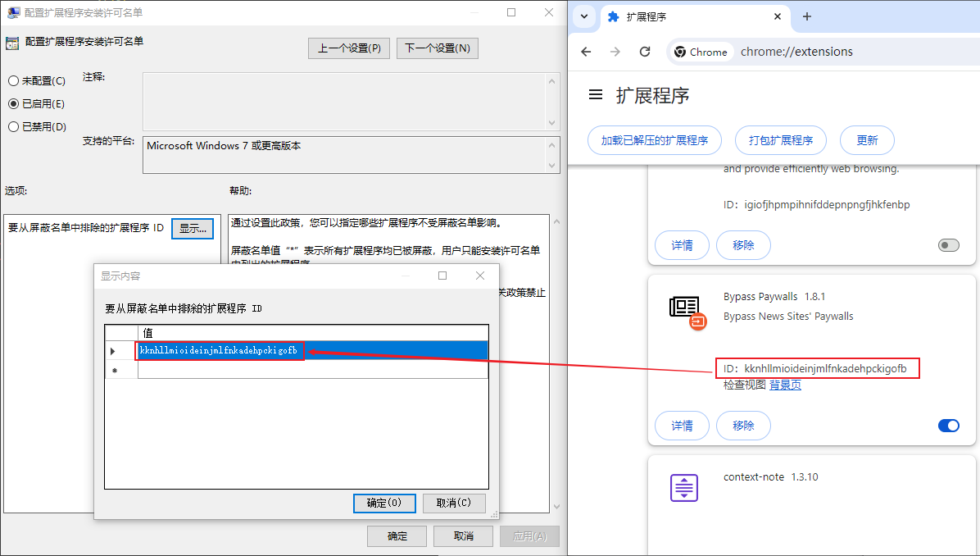Click the 背景页 link
Image resolution: width=980 pixels, height=556 pixels.
[785, 385]
